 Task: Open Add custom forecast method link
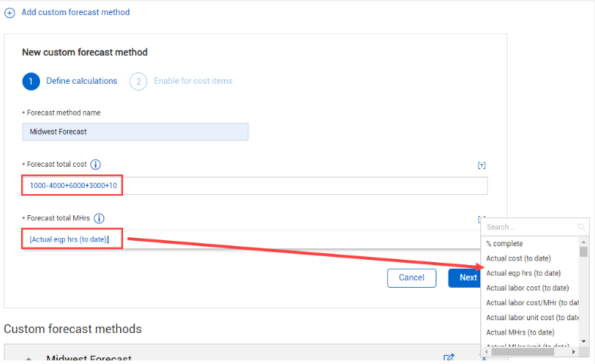pos(76,12)
